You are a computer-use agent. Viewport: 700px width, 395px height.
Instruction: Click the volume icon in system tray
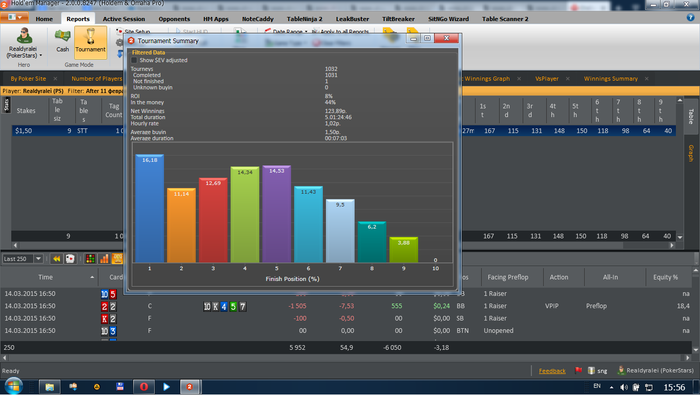pos(624,387)
